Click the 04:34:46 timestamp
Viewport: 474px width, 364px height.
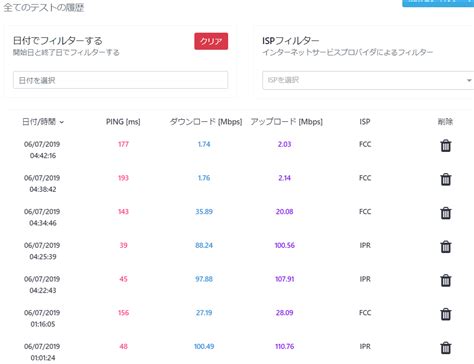click(43, 223)
